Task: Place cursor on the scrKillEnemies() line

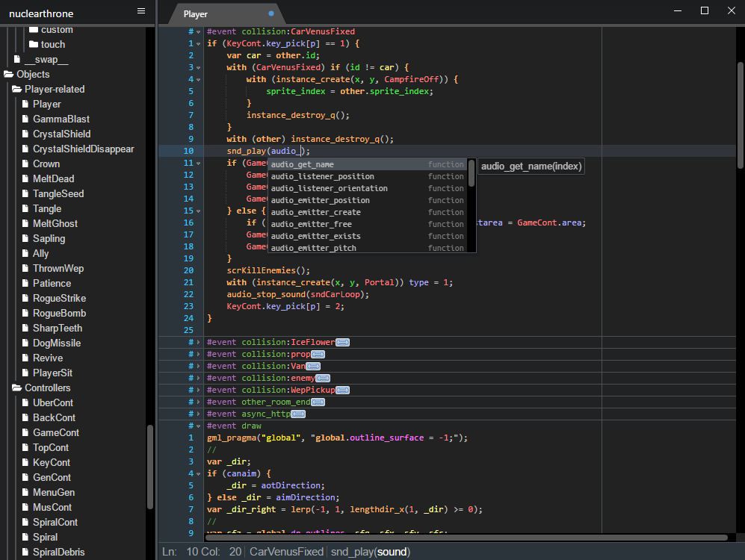Action: [x=268, y=270]
